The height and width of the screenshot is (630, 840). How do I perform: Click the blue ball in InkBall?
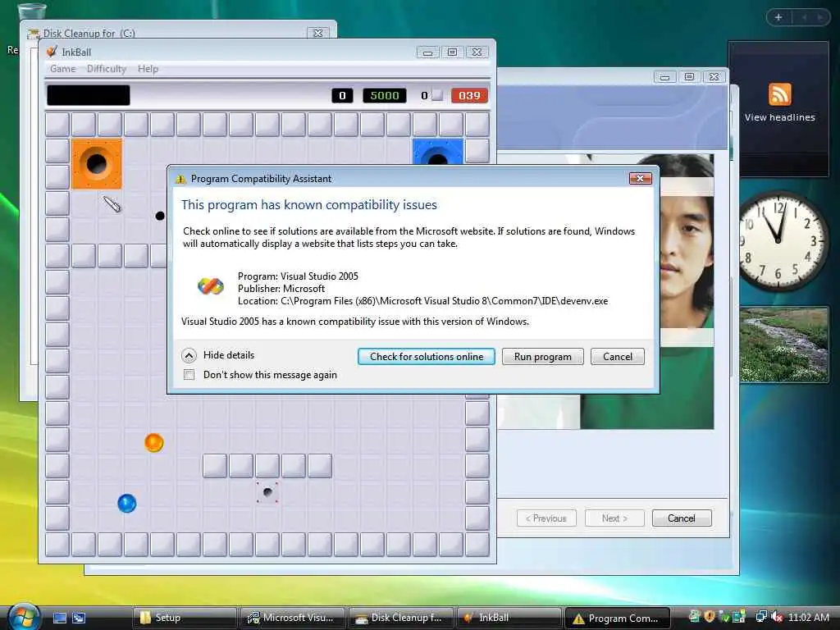pyautogui.click(x=127, y=503)
